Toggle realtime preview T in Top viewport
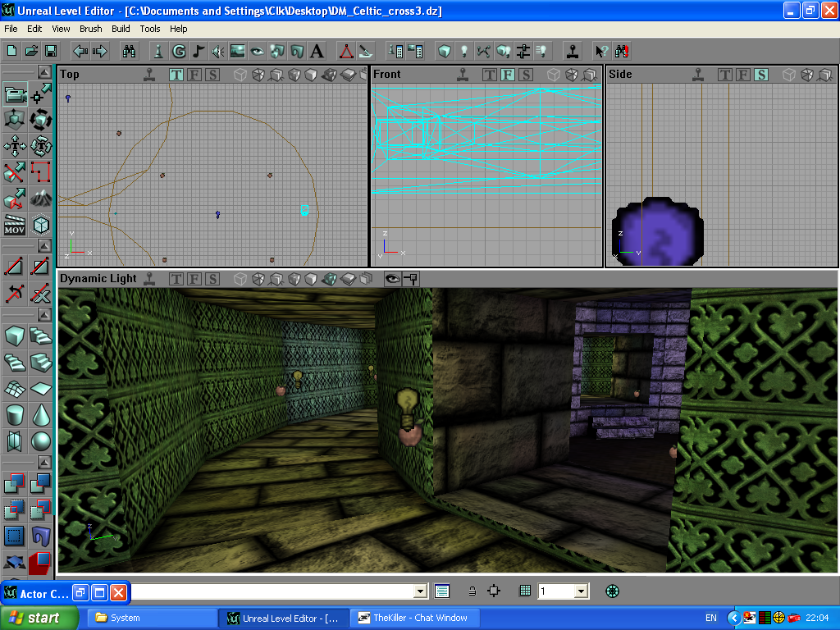Viewport: 840px width, 630px height. pyautogui.click(x=176, y=75)
